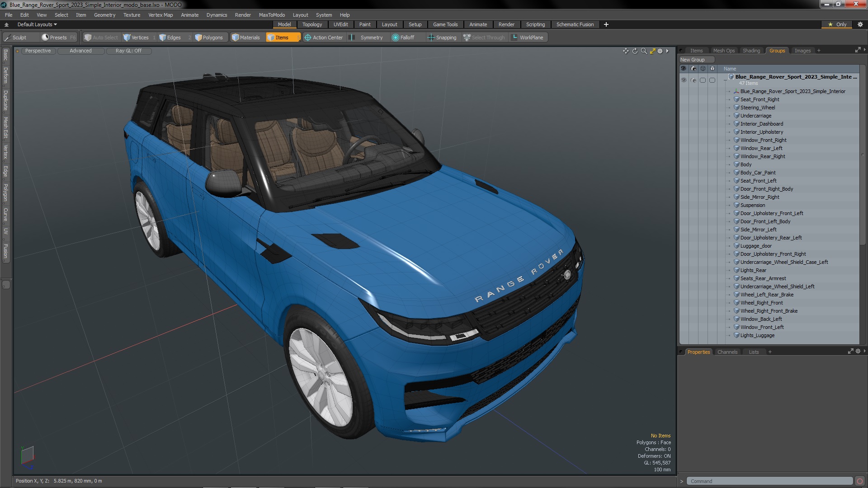Check the first checkbox of Blue_Range_Rover group
Viewport: 868px width, 488px height.
tap(703, 80)
